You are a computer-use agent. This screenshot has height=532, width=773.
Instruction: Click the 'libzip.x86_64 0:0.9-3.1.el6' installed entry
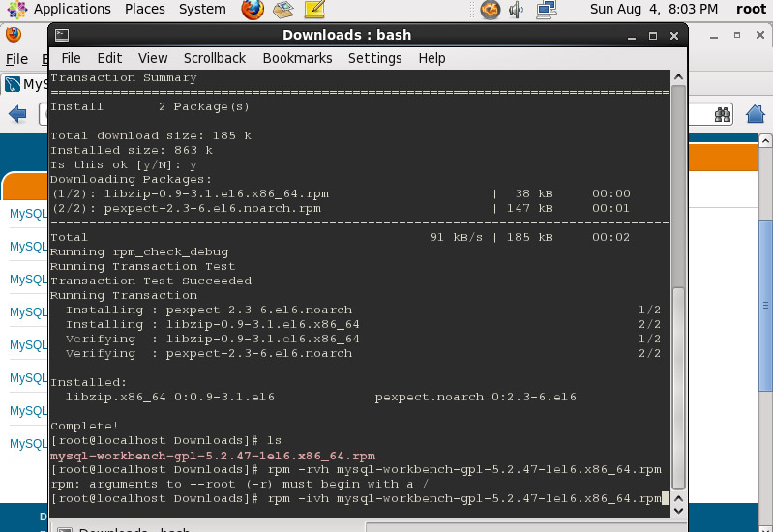click(x=170, y=397)
